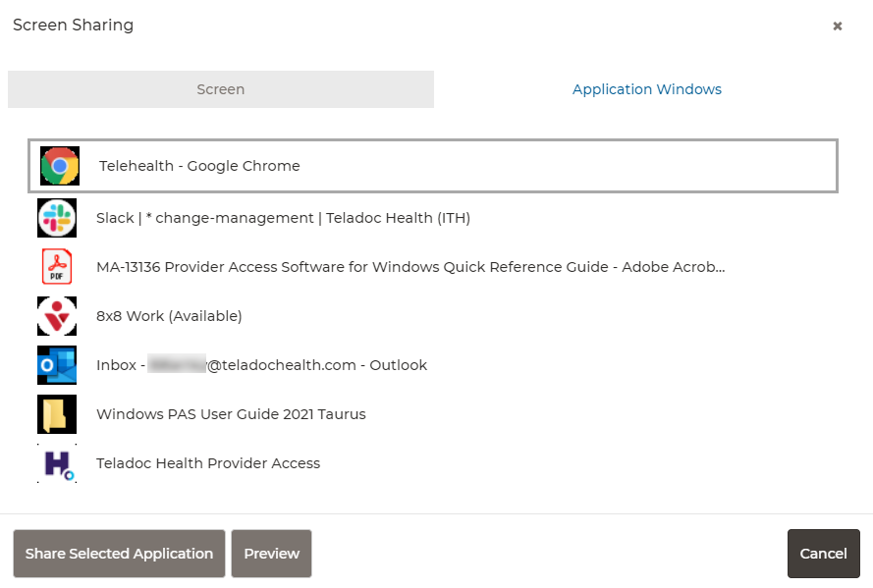The width and height of the screenshot is (873, 588).
Task: Select the Teladoc Health Provider Access entry
Action: pyautogui.click(x=208, y=463)
